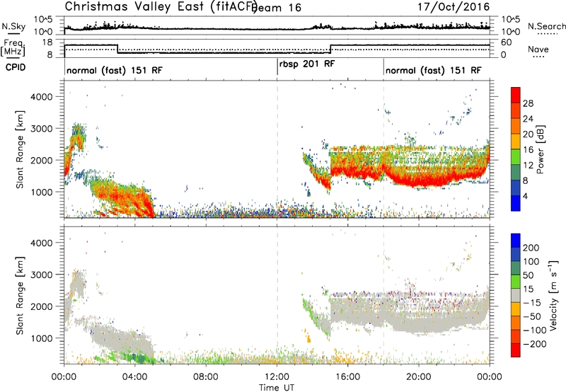Click the '3000' tick of the velocity panel

pyautogui.click(x=41, y=275)
